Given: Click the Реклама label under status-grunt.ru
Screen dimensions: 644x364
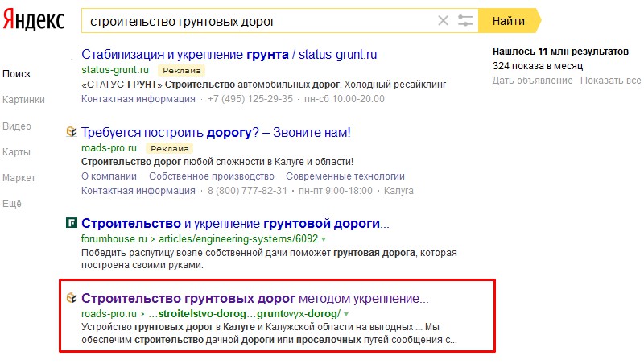Looking at the screenshot, I should pos(182,71).
